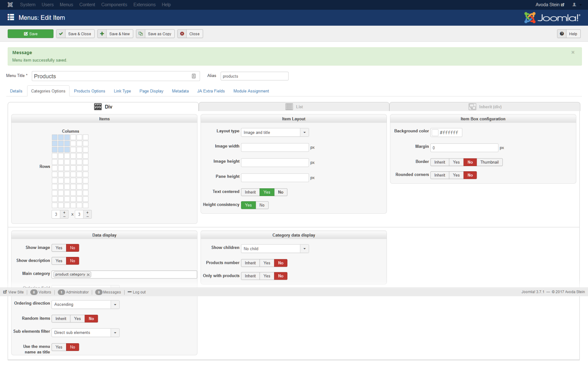Open the user account icon menu
The width and height of the screenshot is (588, 376).
coord(574,5)
